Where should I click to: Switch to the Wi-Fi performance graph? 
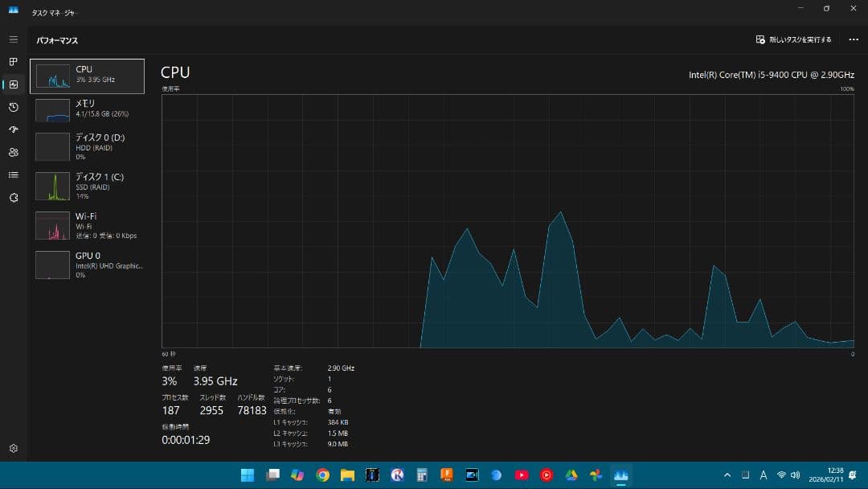click(87, 225)
